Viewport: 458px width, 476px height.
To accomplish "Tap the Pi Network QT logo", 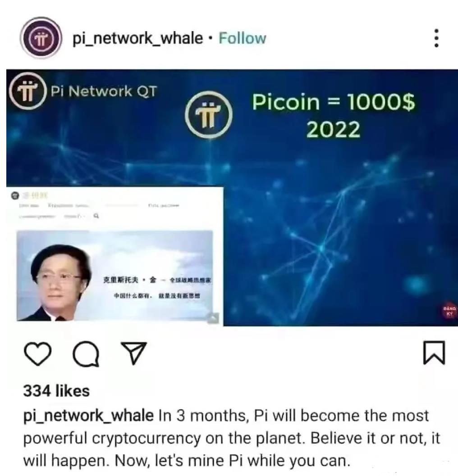I will (x=28, y=91).
